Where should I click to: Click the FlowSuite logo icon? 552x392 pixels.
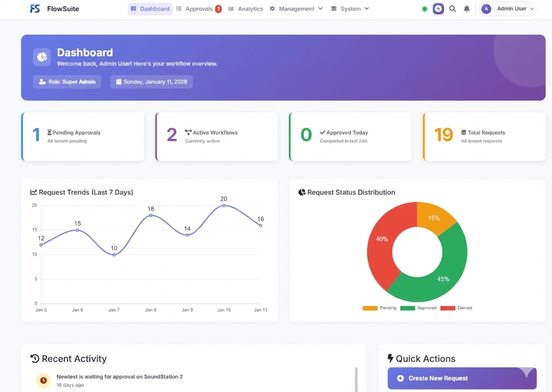click(34, 8)
